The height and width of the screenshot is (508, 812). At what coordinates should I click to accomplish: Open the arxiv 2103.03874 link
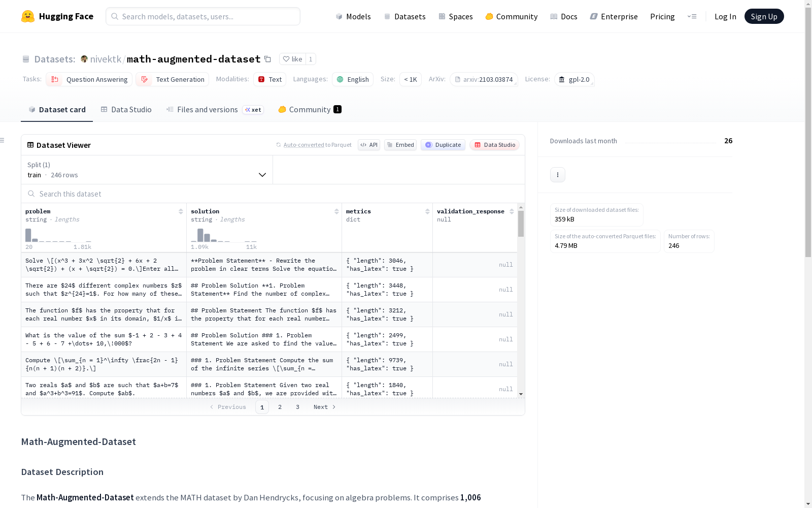(x=484, y=79)
